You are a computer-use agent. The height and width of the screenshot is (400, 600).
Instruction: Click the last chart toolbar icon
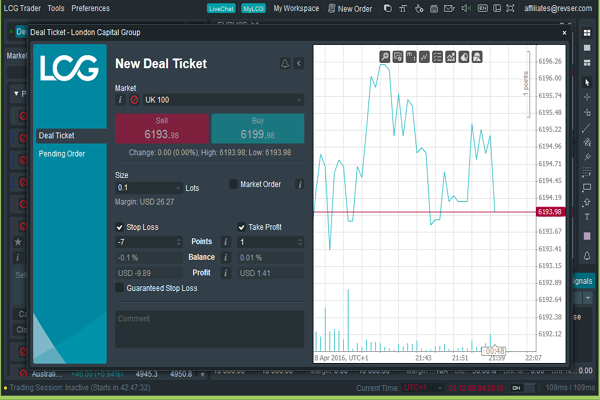pos(477,57)
